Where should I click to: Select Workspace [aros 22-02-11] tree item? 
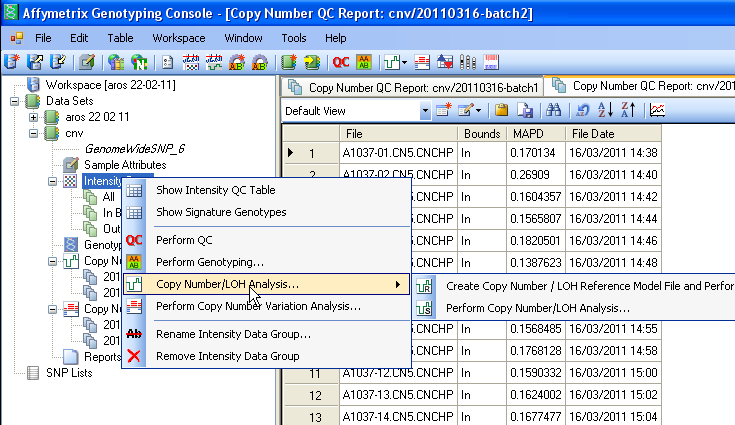[110, 85]
